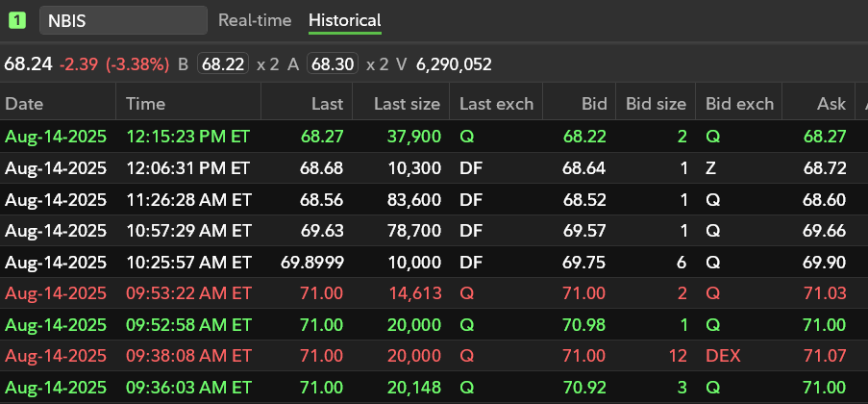Click the volume value 6,290,052
Screen dimensions: 868x404
coord(454,64)
